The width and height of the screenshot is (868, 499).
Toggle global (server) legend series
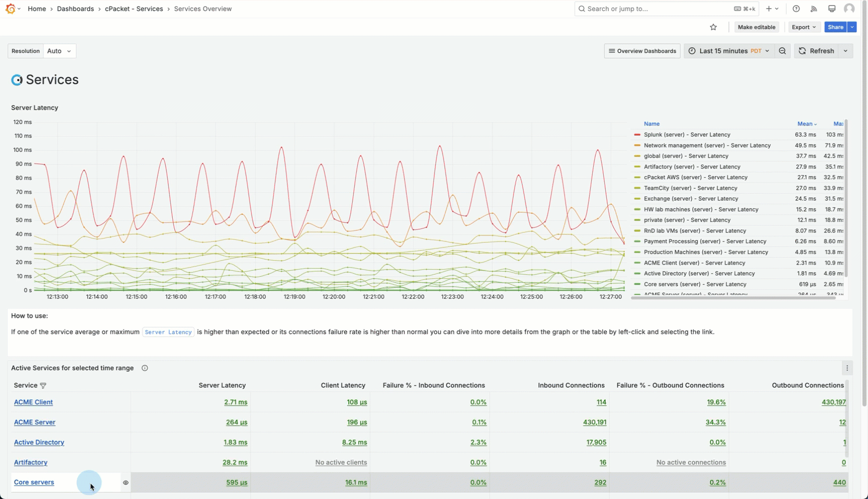[686, 156]
